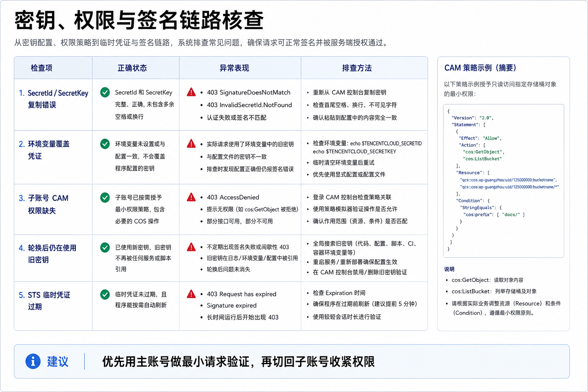Click row title 2. 环境变量覆盖凭证

pyautogui.click(x=44, y=150)
